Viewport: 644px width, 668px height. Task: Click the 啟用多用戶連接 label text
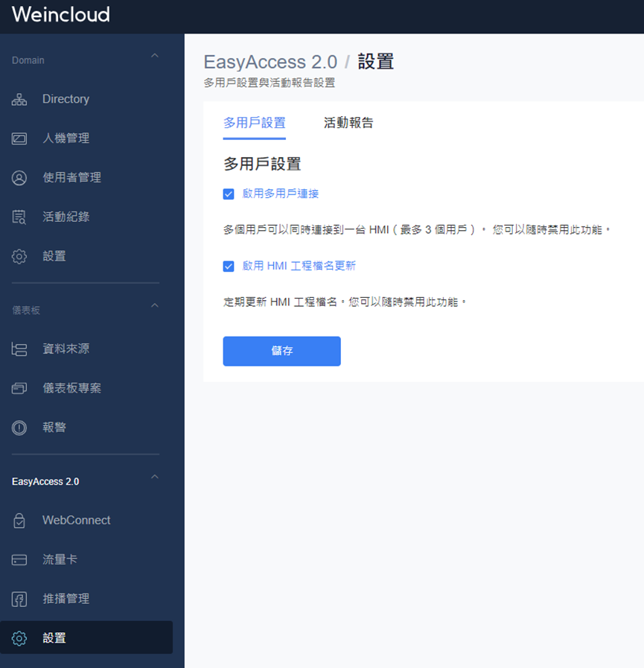[281, 194]
